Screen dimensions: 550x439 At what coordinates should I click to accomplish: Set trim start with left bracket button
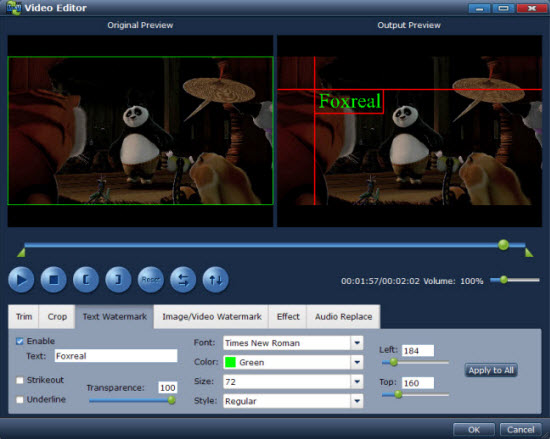[x=86, y=279]
